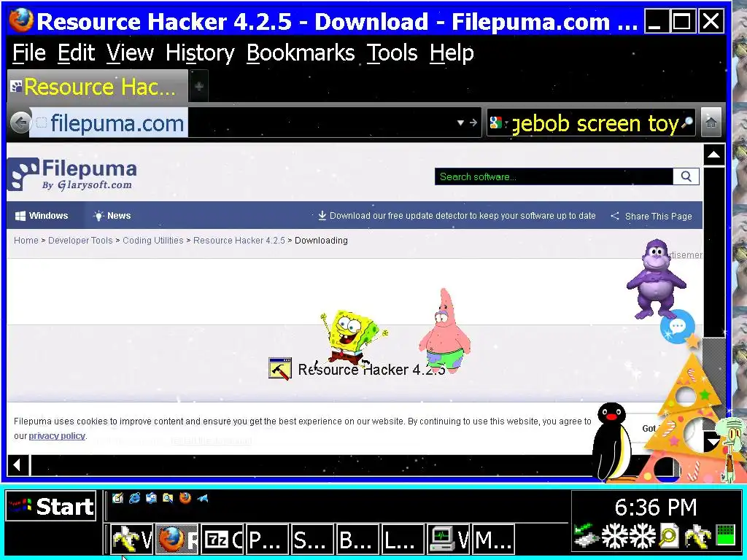Click the page scrollbar up arrow

click(713, 155)
